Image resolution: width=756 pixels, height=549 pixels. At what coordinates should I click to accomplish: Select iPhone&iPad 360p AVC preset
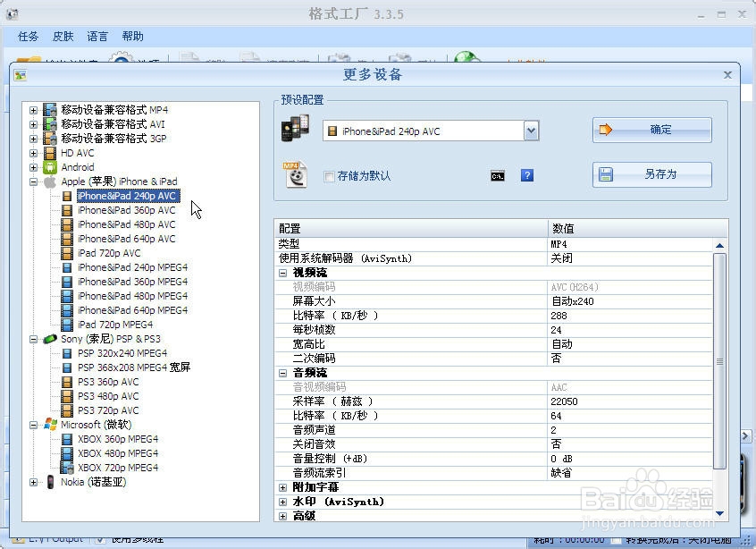127,210
